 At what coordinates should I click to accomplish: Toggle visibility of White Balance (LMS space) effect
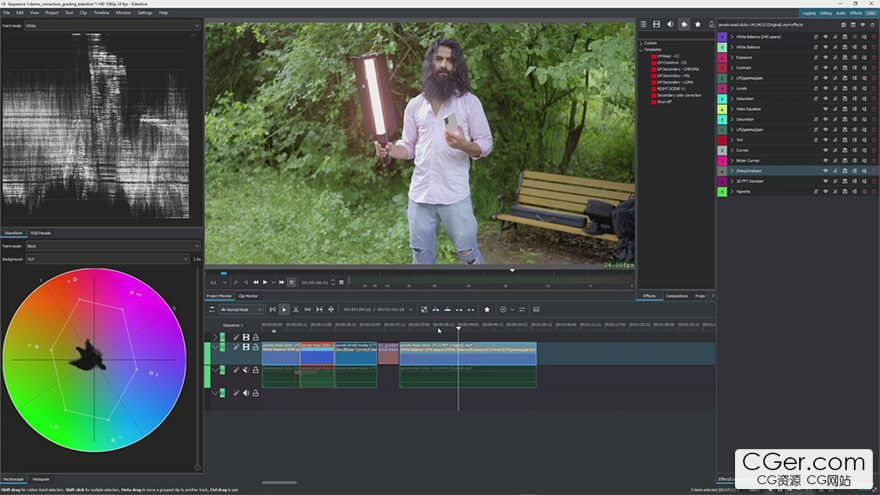point(826,37)
